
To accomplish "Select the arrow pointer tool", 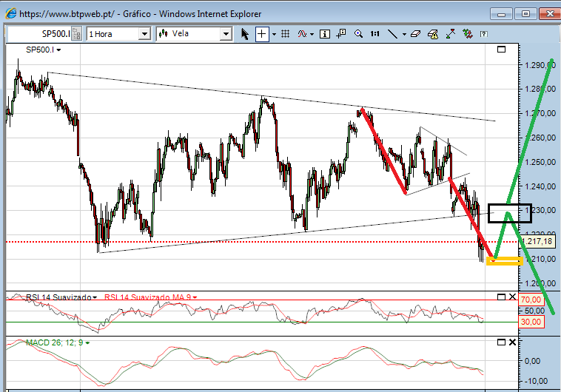I will (x=245, y=34).
